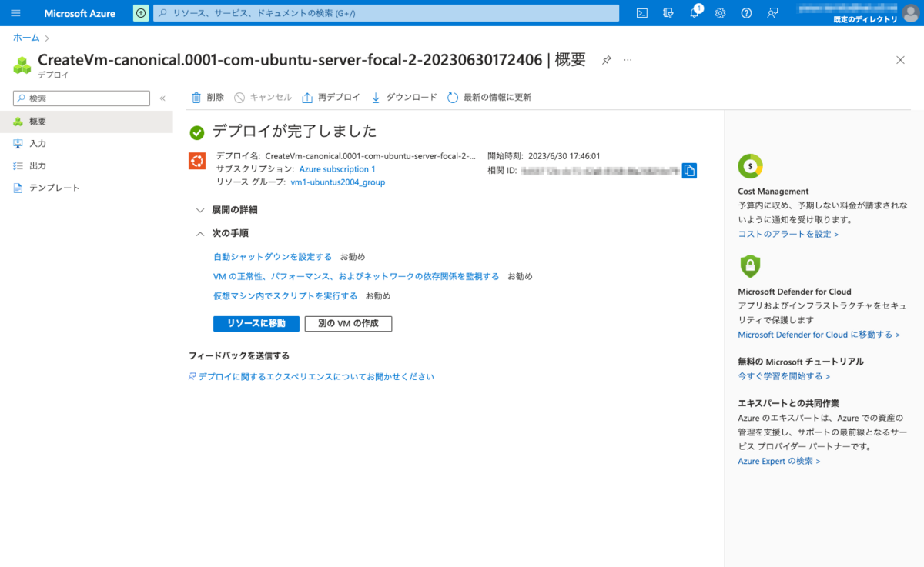The image size is (924, 567).
Task: Focus the resource and service search box
Action: tap(386, 13)
